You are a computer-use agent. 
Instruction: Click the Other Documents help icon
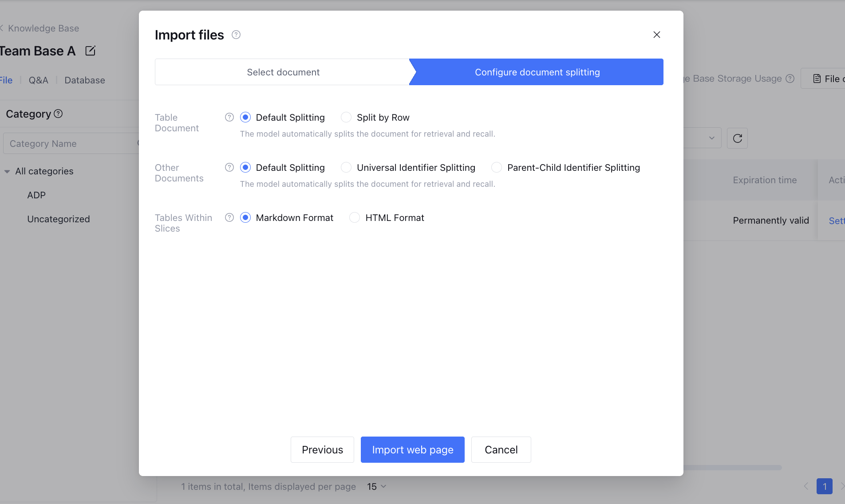click(229, 167)
